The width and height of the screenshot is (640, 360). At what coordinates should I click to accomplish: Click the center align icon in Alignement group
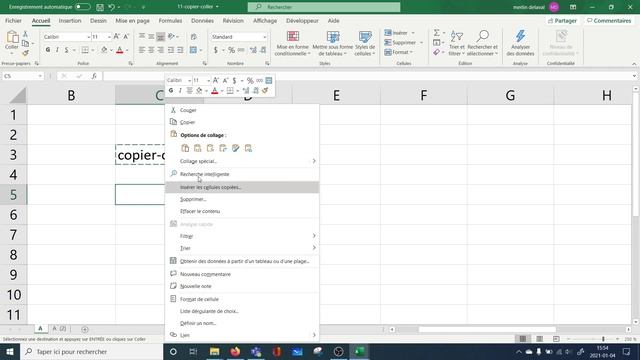[x=151, y=50]
